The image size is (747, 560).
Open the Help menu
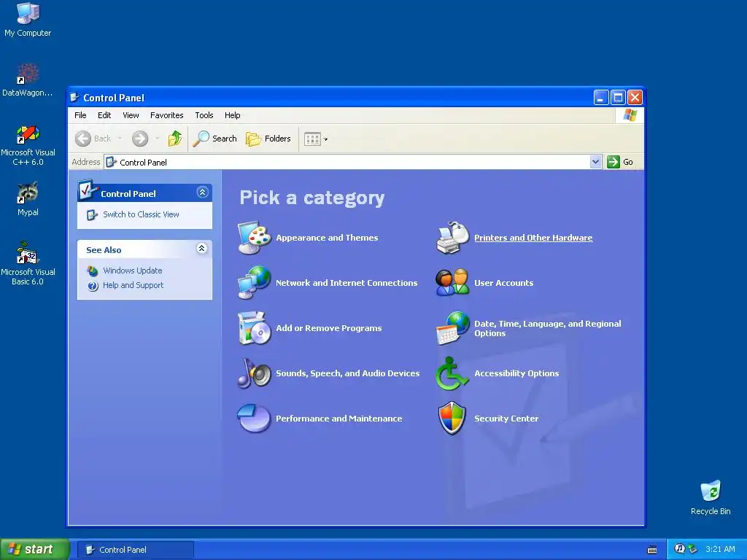[x=232, y=115]
